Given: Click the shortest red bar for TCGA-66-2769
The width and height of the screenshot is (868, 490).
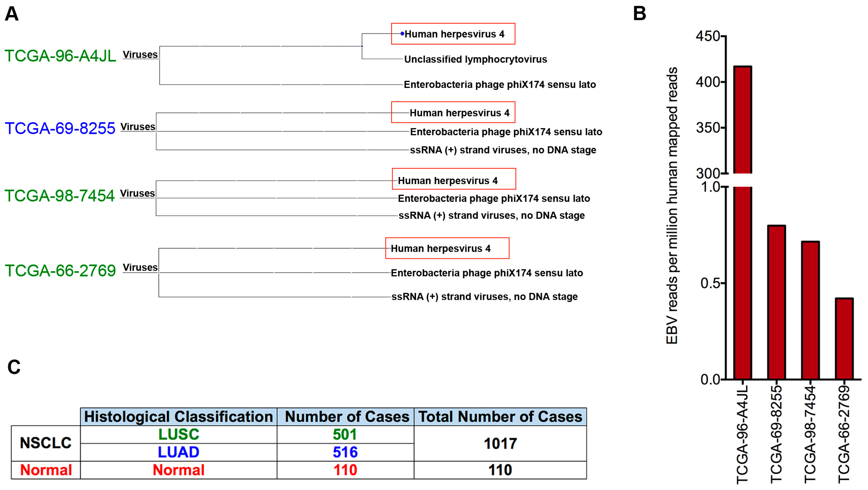Looking at the screenshot, I should click(x=844, y=339).
